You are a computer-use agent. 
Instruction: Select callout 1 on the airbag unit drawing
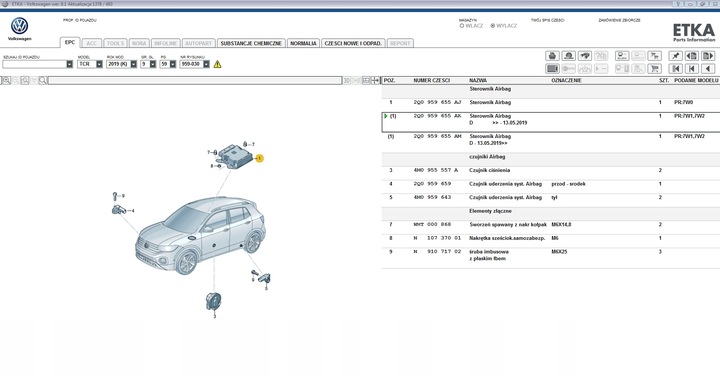tap(259, 158)
